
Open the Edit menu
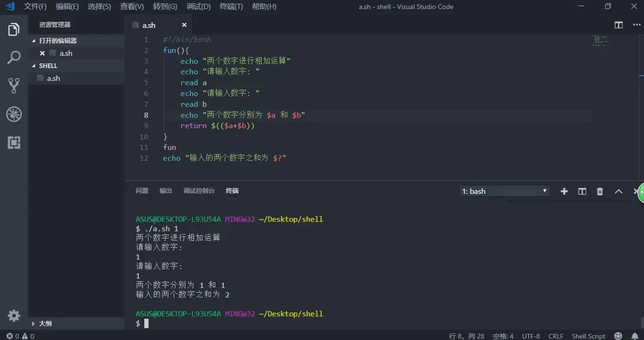pos(67,7)
